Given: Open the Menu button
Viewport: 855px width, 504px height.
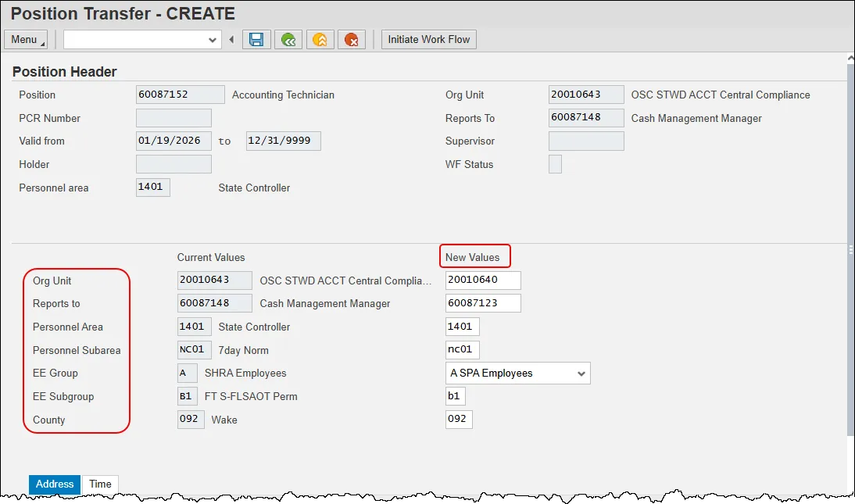Looking at the screenshot, I should tap(26, 40).
